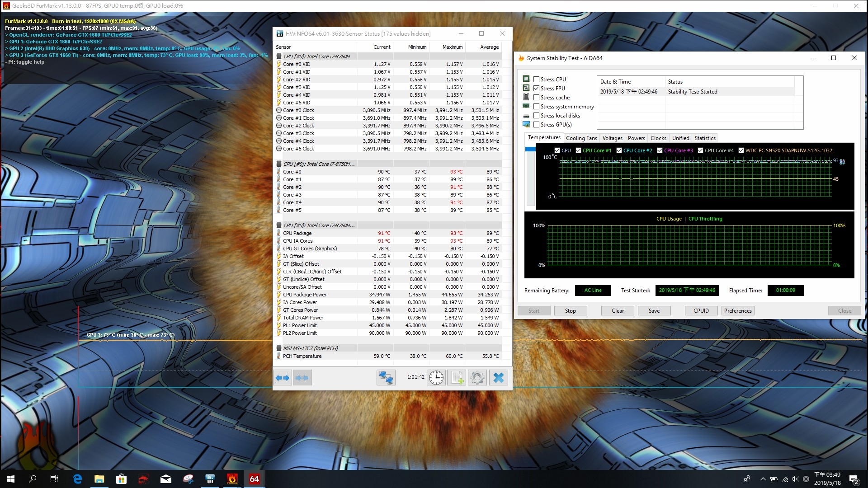Reset HWiNFO min/max values with clock icon
868x488 pixels.
tap(436, 378)
